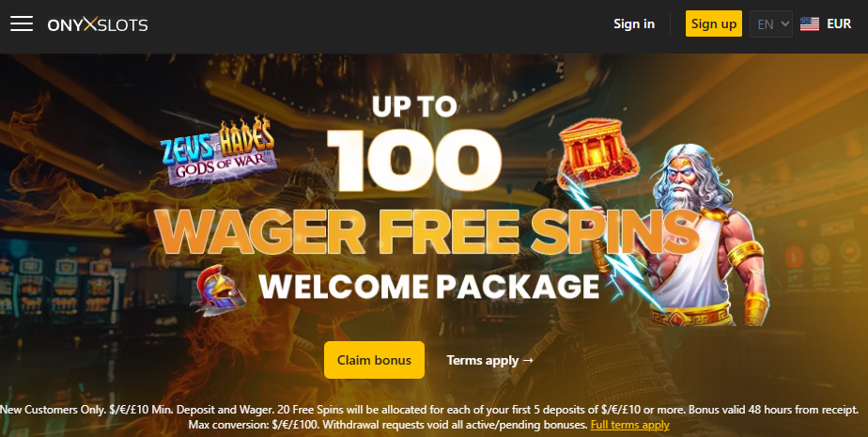Image resolution: width=868 pixels, height=437 pixels.
Task: Click the Wager Free Spins headline
Action: click(426, 230)
